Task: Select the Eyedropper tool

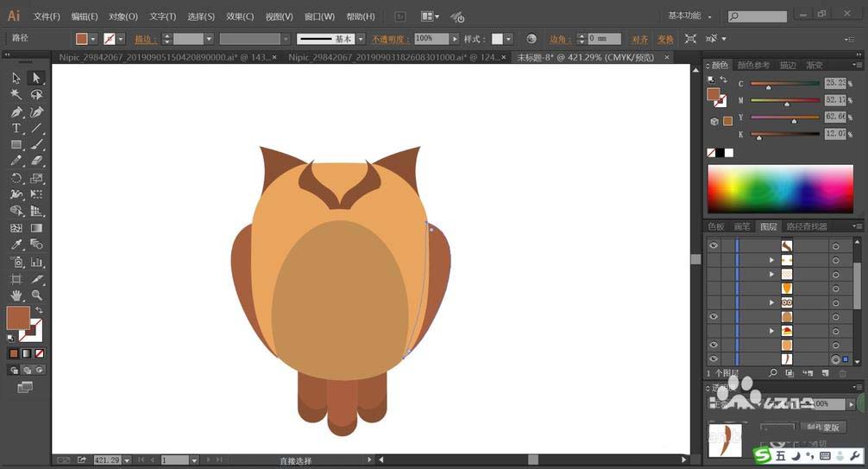Action: point(16,244)
